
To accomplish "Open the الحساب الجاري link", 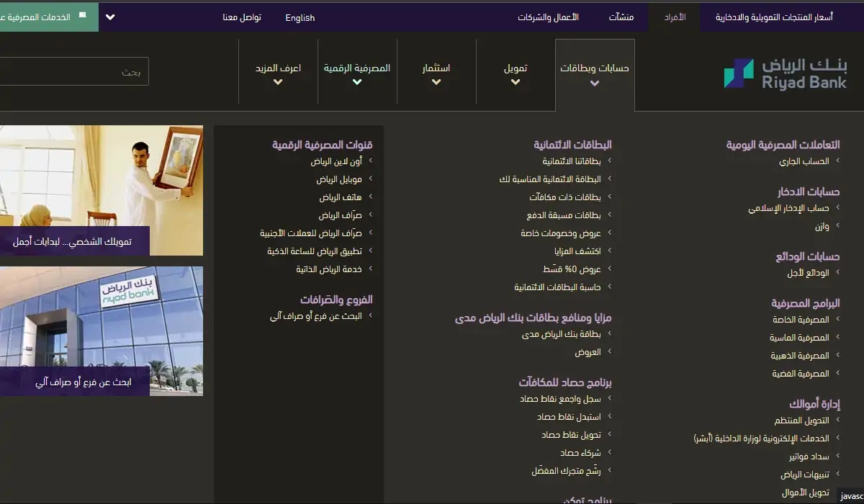I will [x=804, y=162].
